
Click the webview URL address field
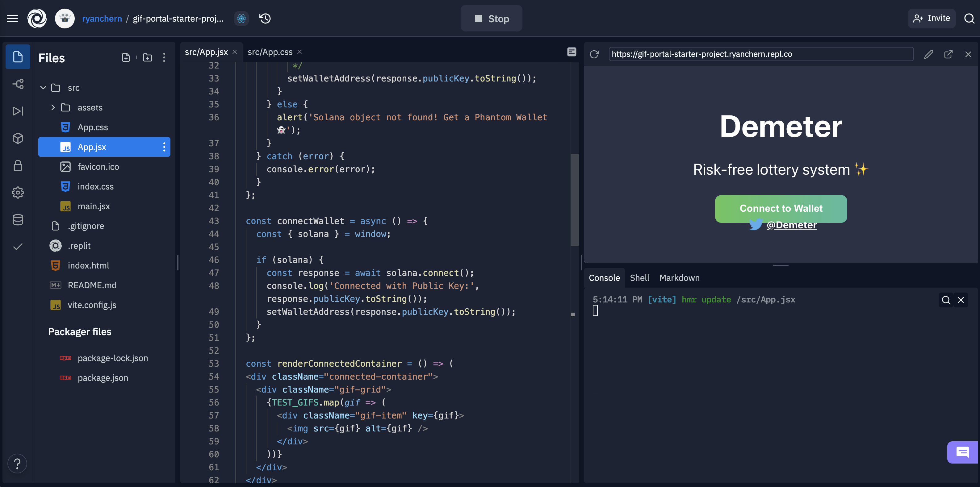click(760, 54)
